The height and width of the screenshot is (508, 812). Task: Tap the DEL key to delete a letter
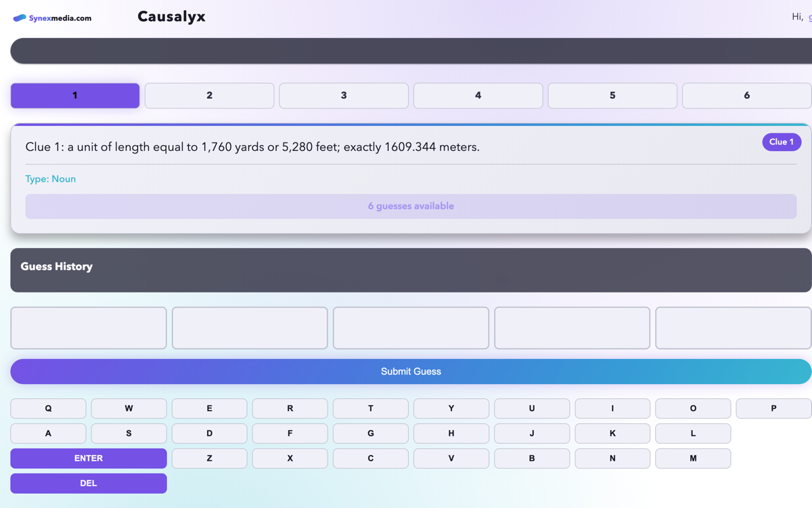(x=88, y=483)
